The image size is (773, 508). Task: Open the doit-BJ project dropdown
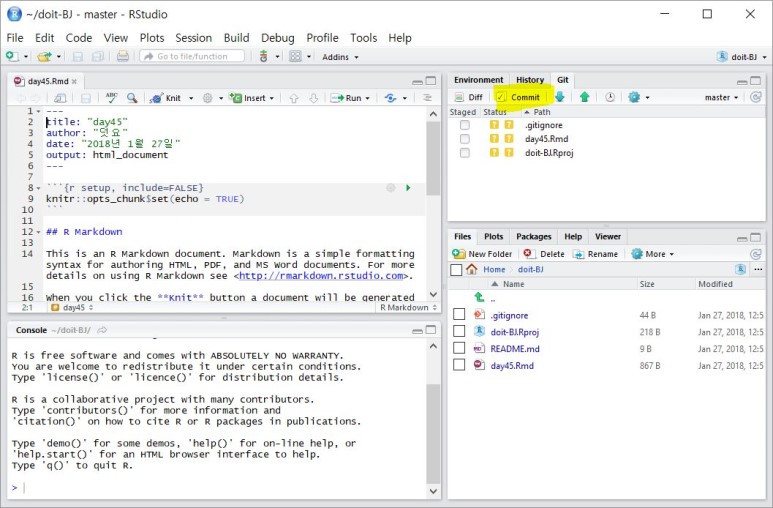pos(742,57)
